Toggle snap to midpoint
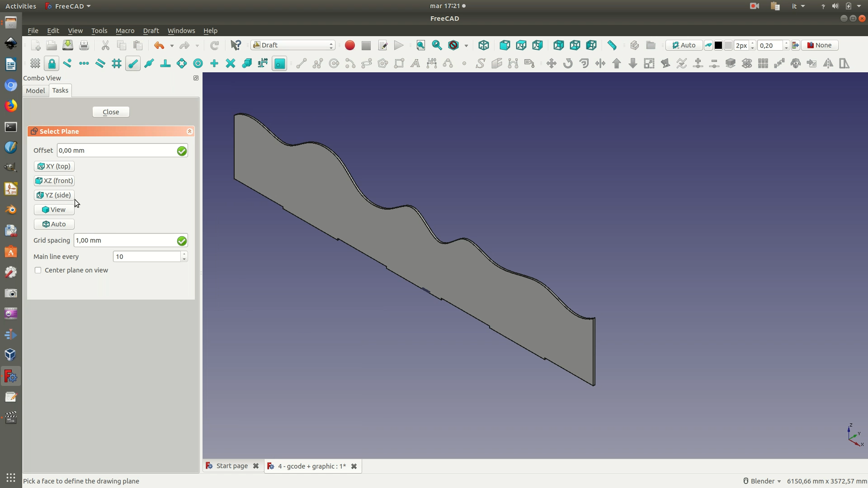868x488 pixels. [x=149, y=64]
